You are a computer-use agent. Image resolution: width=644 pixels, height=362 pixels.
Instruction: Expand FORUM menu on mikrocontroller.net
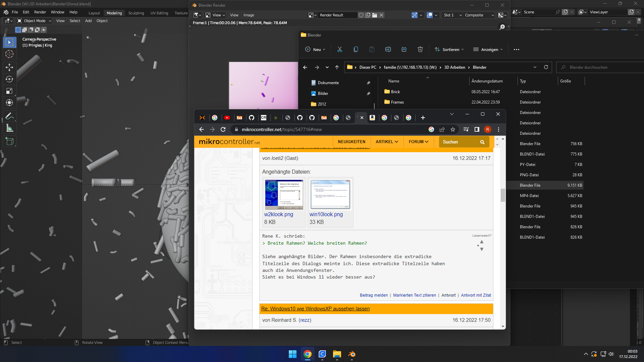pos(419,142)
